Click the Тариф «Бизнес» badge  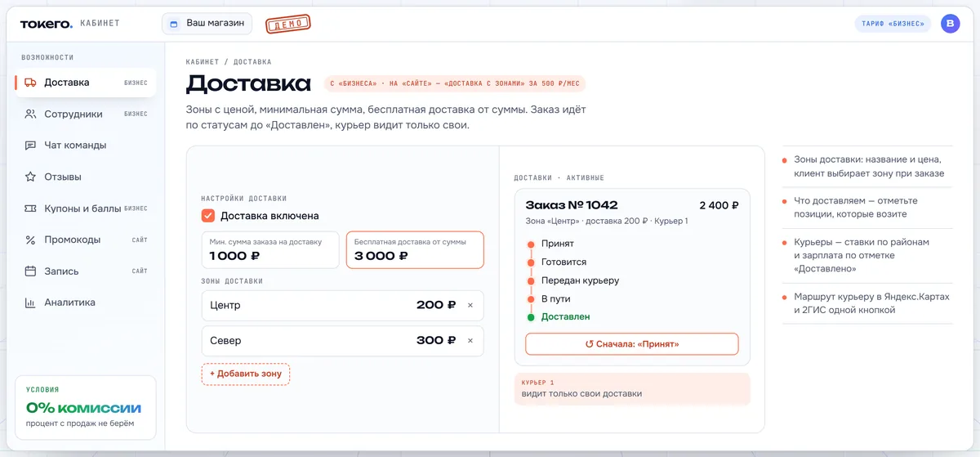893,24
